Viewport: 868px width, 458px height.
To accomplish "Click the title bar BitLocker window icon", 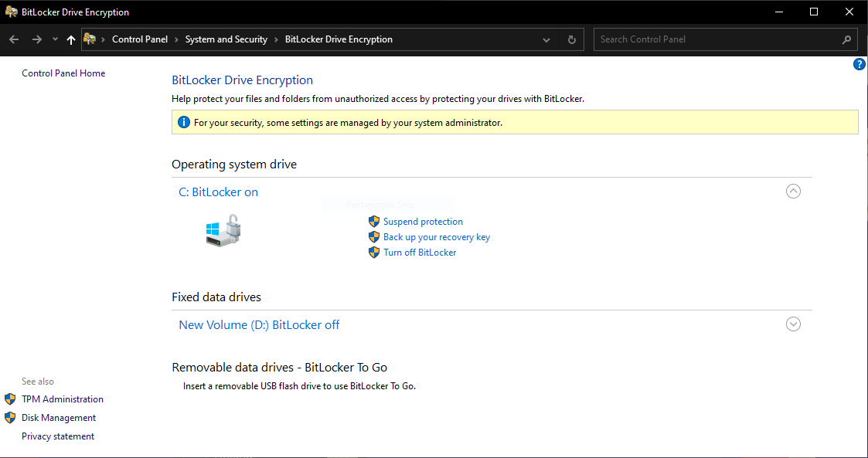I will pos(11,12).
